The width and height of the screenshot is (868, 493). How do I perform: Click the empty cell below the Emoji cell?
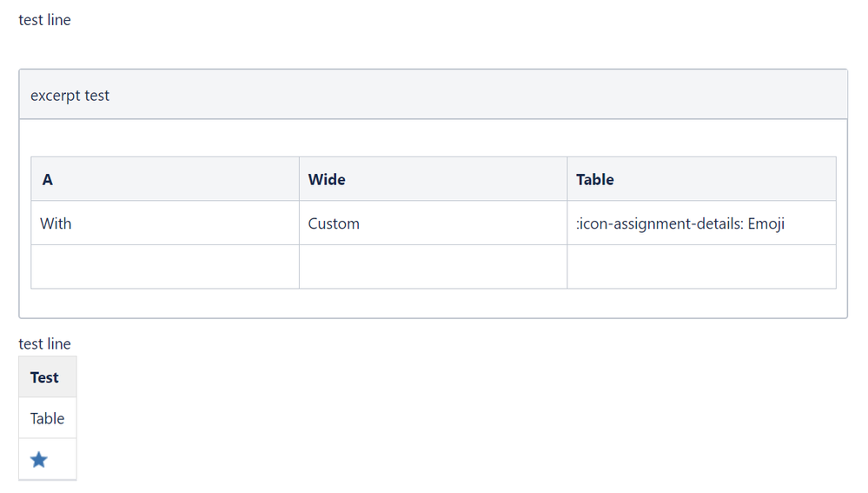(x=701, y=267)
